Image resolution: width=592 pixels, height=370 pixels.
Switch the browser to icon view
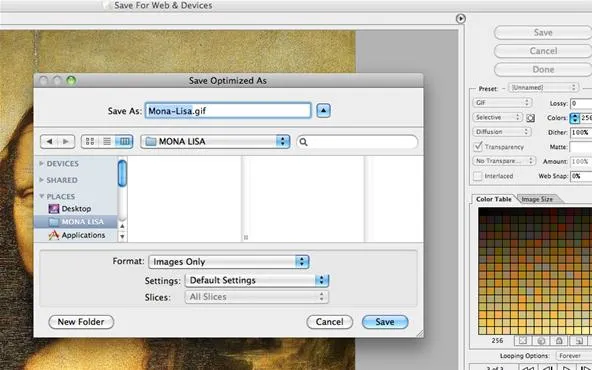(x=90, y=142)
